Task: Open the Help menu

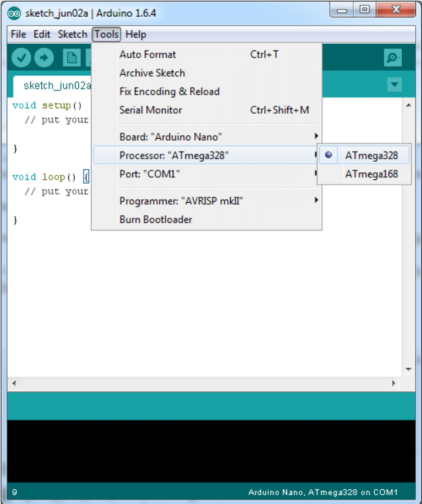Action: tap(135, 34)
